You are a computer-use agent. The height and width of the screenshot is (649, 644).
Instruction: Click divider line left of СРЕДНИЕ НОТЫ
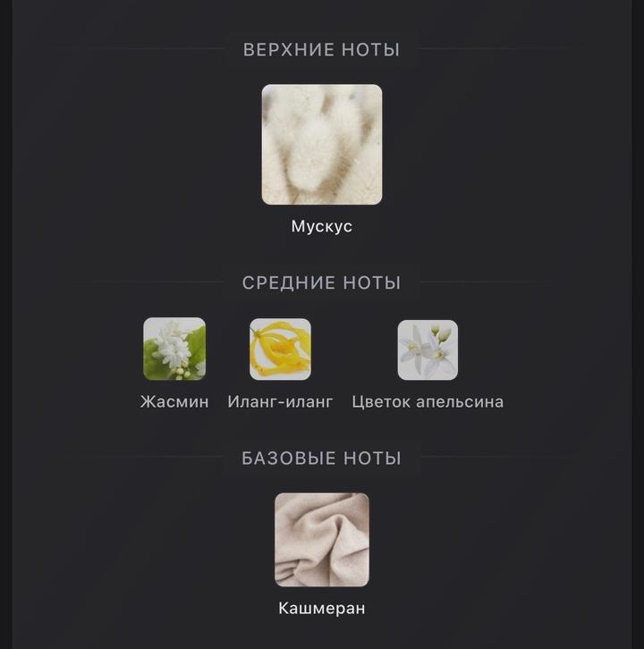coord(148,282)
